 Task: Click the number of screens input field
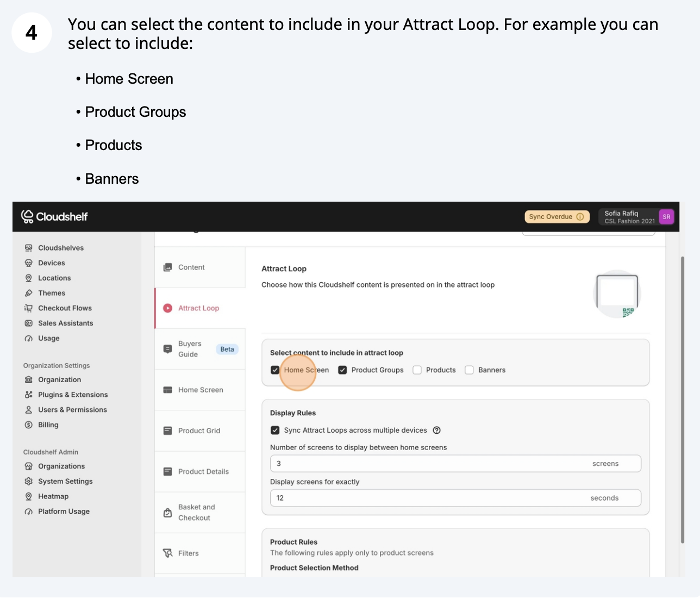pos(429,464)
